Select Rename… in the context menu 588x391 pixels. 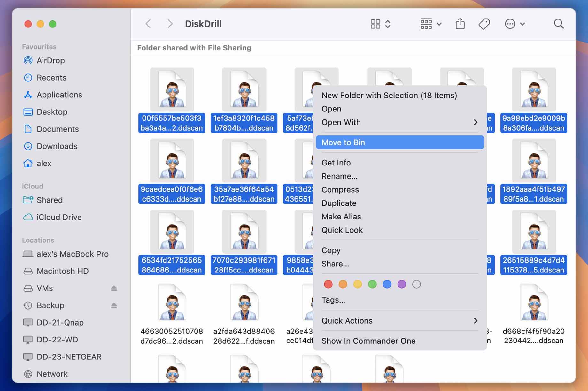(399, 176)
